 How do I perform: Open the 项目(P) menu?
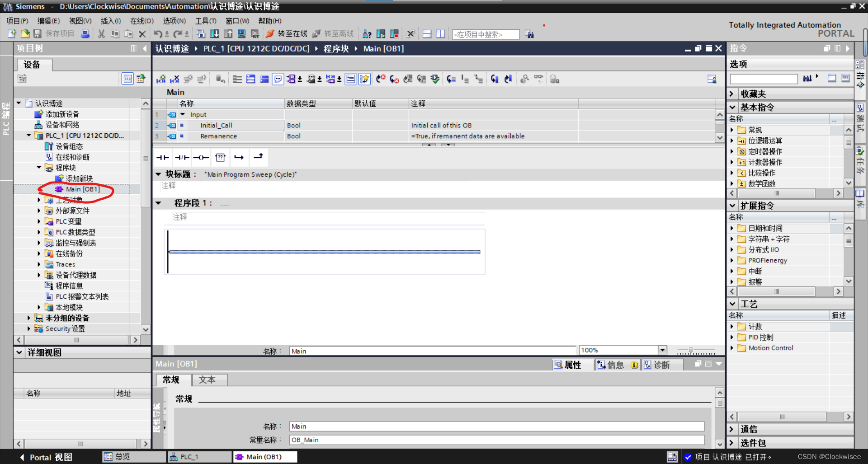click(x=17, y=21)
